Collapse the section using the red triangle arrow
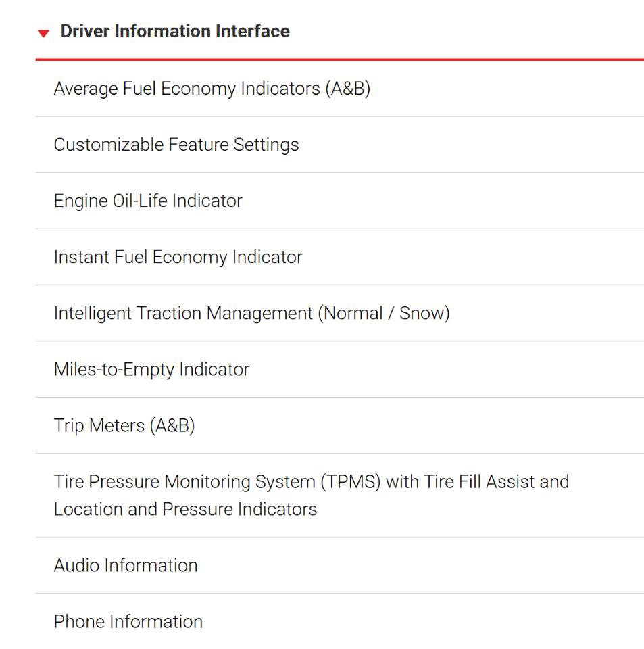This screenshot has height=649, width=644. coord(43,33)
